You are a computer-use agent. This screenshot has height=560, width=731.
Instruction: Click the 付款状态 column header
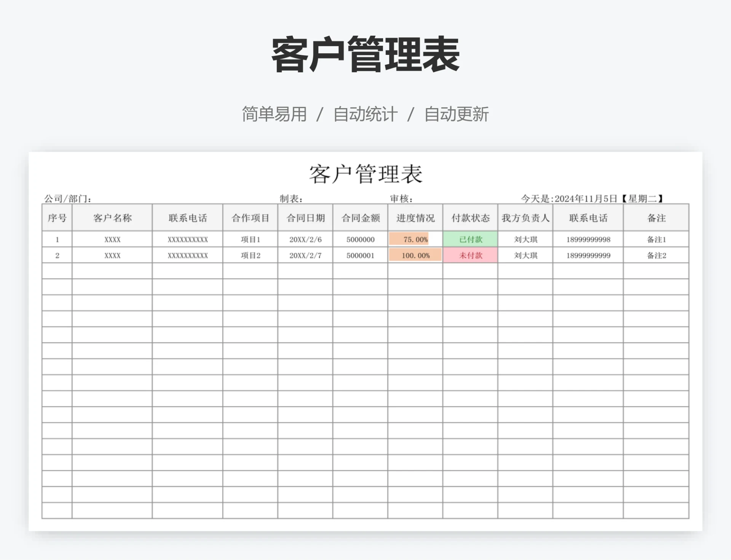[470, 218]
